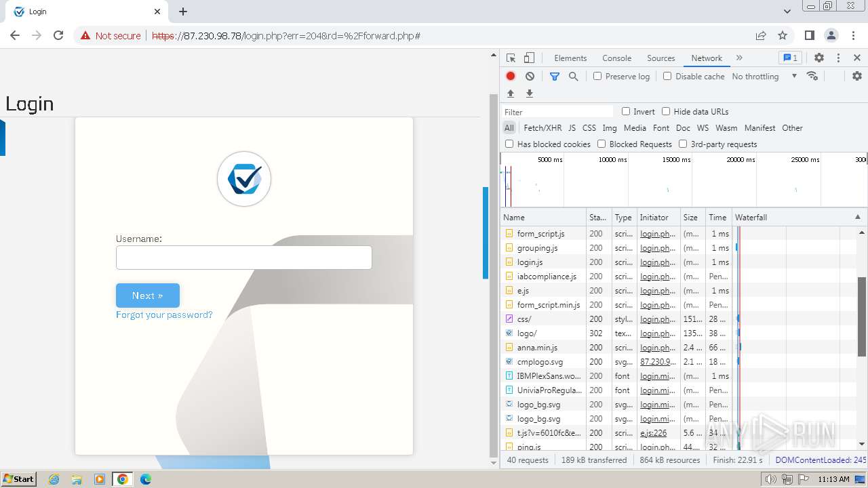This screenshot has height=488, width=868.
Task: Switch to Console tab
Action: click(x=616, y=58)
